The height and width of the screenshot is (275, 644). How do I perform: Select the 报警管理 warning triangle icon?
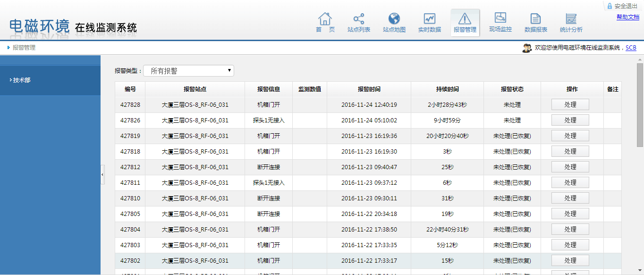[x=465, y=19]
